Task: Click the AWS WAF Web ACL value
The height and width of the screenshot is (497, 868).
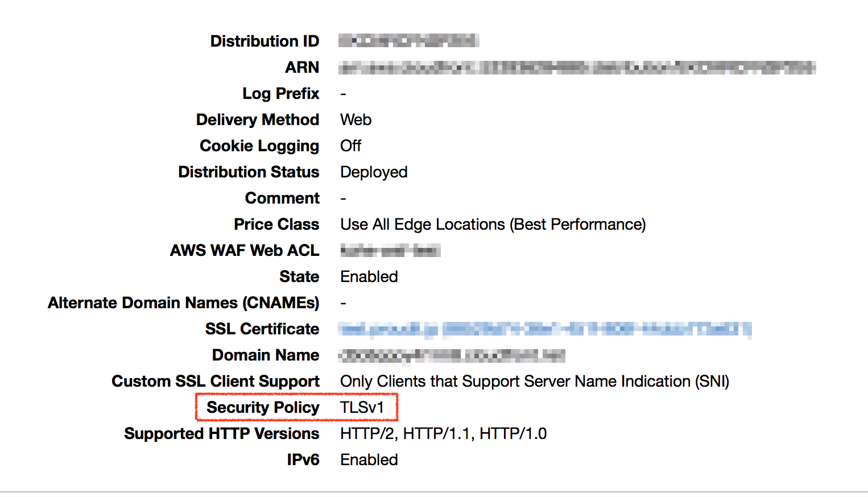Action: [x=391, y=250]
